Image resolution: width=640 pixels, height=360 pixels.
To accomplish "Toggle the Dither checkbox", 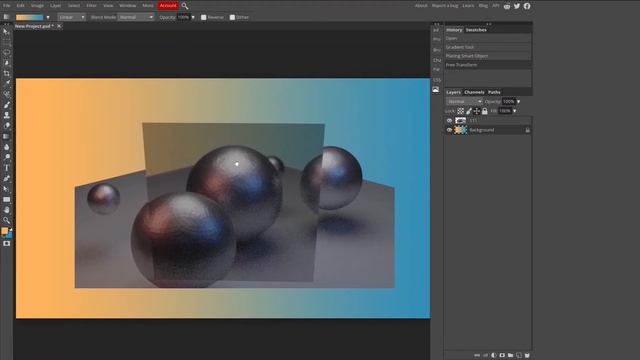I will [x=232, y=18].
